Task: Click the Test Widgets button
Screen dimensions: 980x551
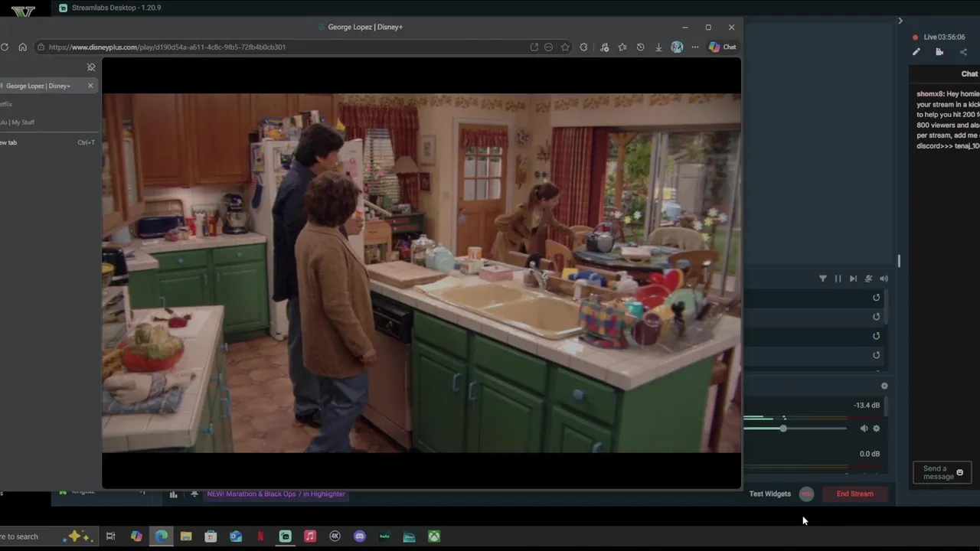Action: coord(769,494)
